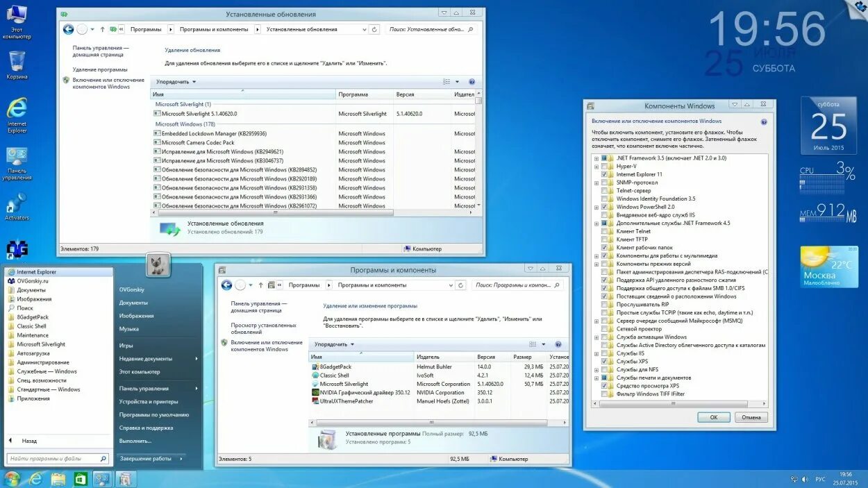Click the user avatar on Start menu
This screenshot has width=868, height=488.
pyautogui.click(x=158, y=264)
